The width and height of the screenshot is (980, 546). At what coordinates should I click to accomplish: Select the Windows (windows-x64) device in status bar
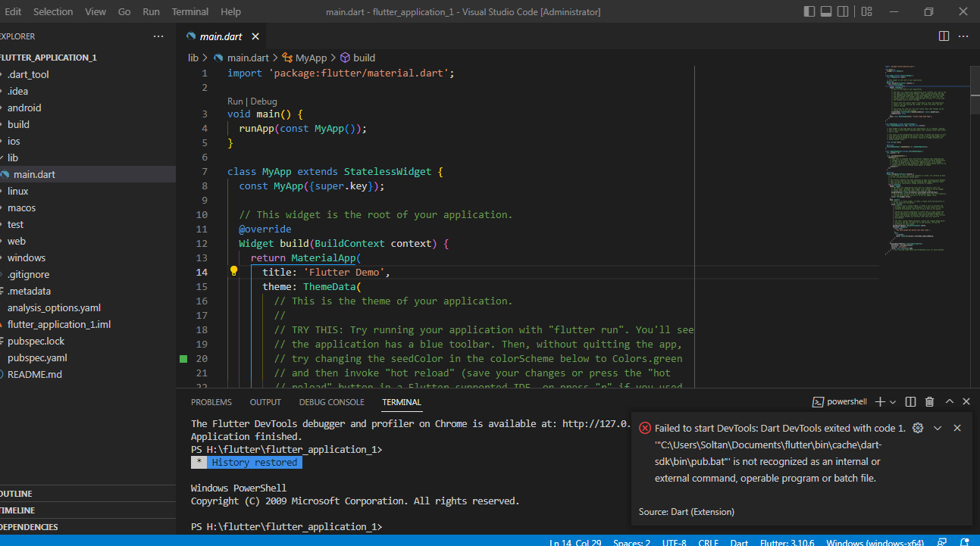(875, 542)
